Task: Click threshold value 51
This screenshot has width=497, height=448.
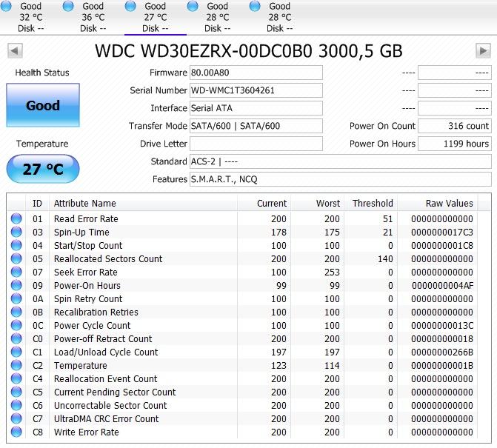Action: 387,219
